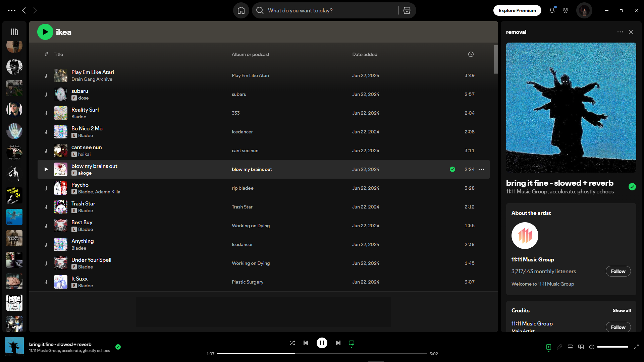The width and height of the screenshot is (644, 362).
Task: Sort tracks by Date added column
Action: [x=365, y=54]
